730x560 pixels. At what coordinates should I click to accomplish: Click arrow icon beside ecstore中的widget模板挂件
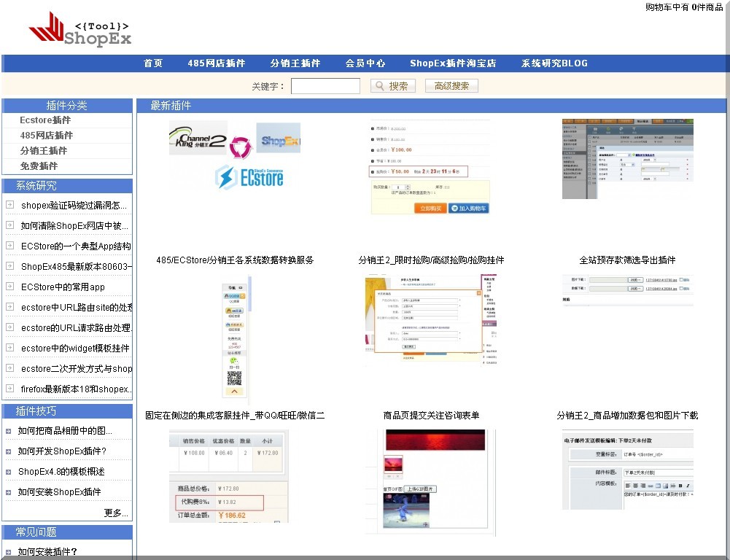point(9,348)
